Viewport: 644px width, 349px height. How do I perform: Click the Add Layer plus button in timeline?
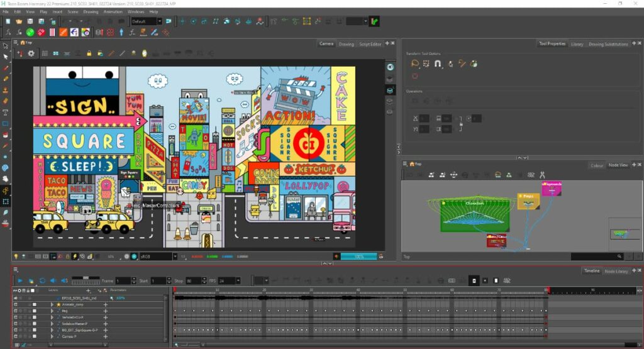(x=88, y=291)
